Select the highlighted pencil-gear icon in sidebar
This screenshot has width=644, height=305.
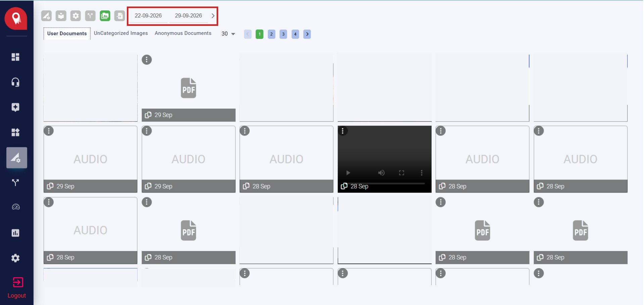point(16,158)
